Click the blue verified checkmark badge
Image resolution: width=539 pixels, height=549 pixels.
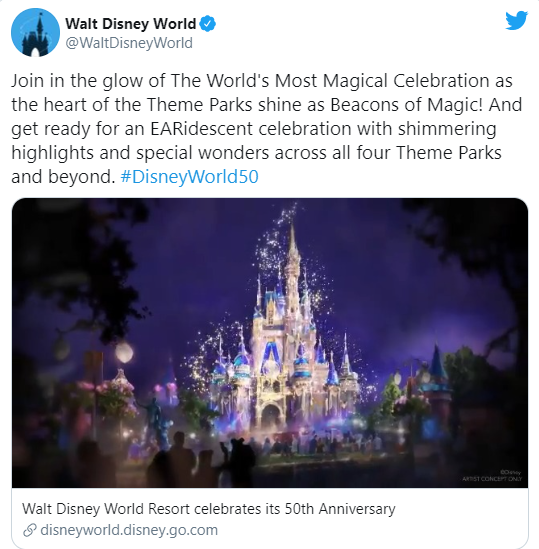pos(208,24)
